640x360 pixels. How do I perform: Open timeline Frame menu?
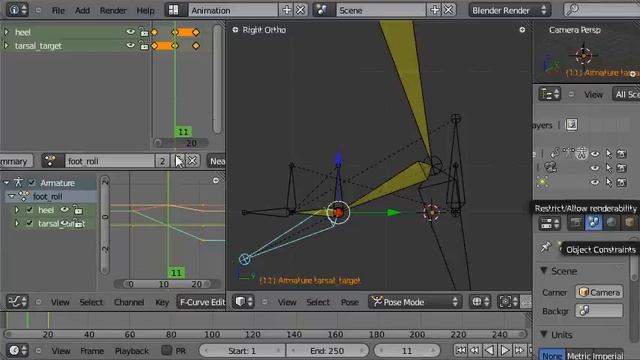pos(92,351)
